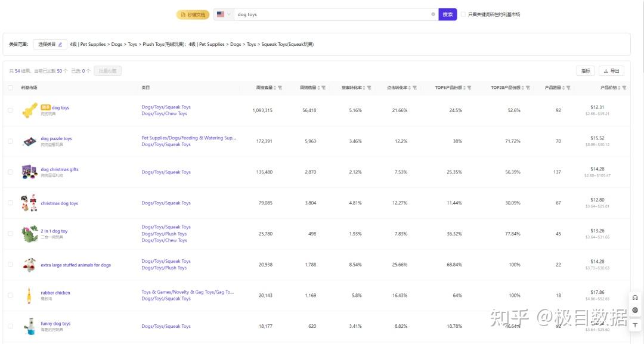Screen dimensions: 644x344
Task: Check the box for dog puzzle toys row
Action: (10, 141)
